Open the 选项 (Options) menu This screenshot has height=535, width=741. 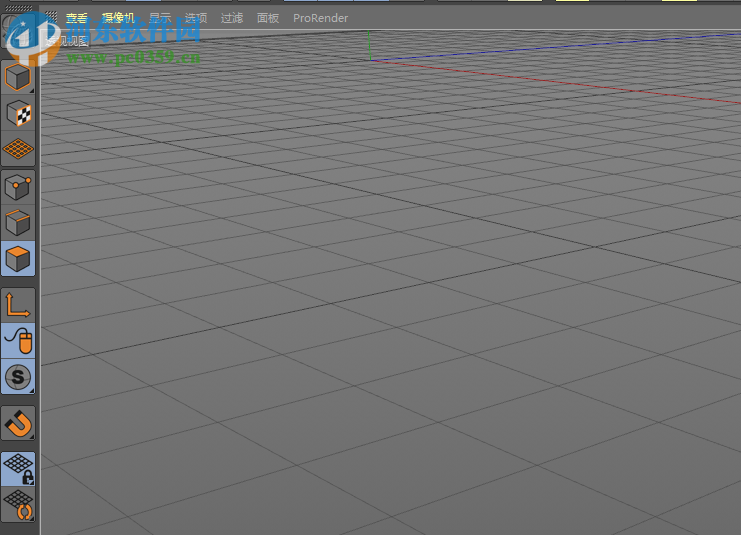[x=196, y=18]
